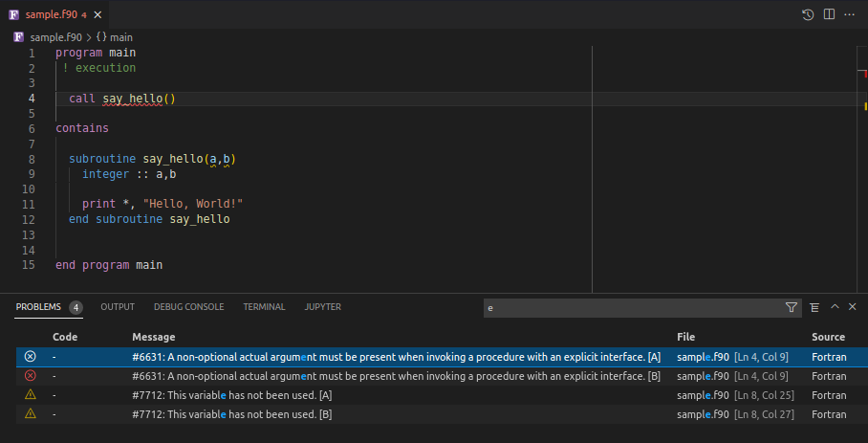Sort problems by the Code column header
The image size is (868, 443).
[x=65, y=337]
